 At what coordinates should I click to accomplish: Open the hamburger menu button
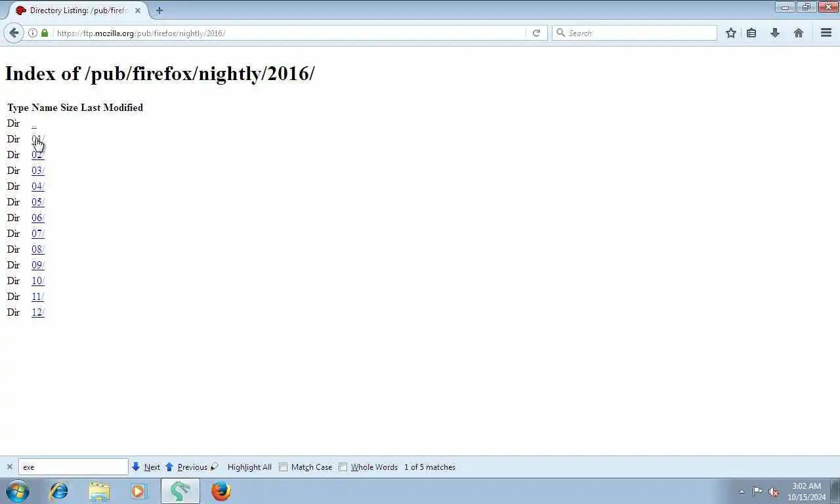[826, 33]
